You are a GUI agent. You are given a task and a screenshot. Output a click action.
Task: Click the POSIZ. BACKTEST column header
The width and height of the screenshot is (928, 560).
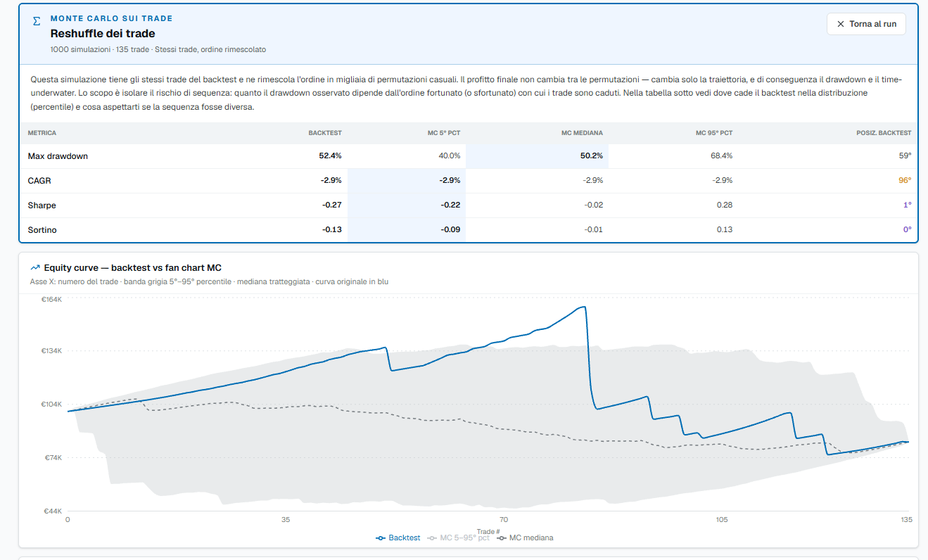(884, 133)
